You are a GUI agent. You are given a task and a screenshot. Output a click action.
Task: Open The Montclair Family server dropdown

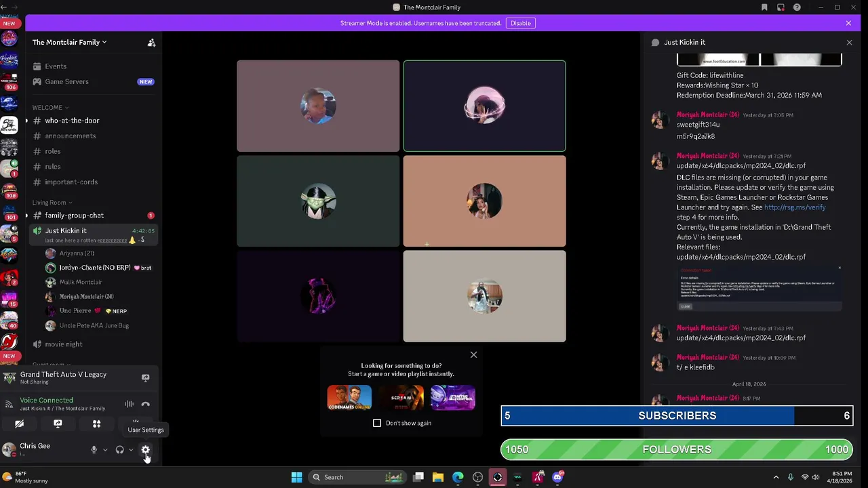coord(70,42)
